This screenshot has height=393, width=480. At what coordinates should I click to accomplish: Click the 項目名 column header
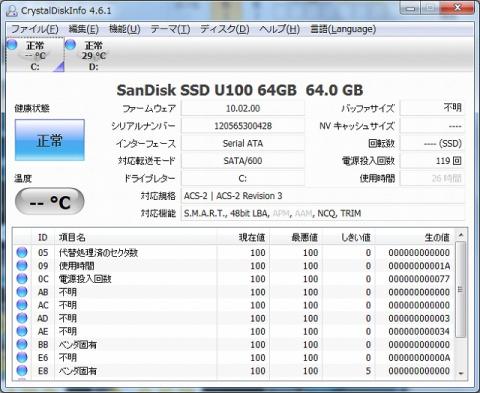pos(135,237)
